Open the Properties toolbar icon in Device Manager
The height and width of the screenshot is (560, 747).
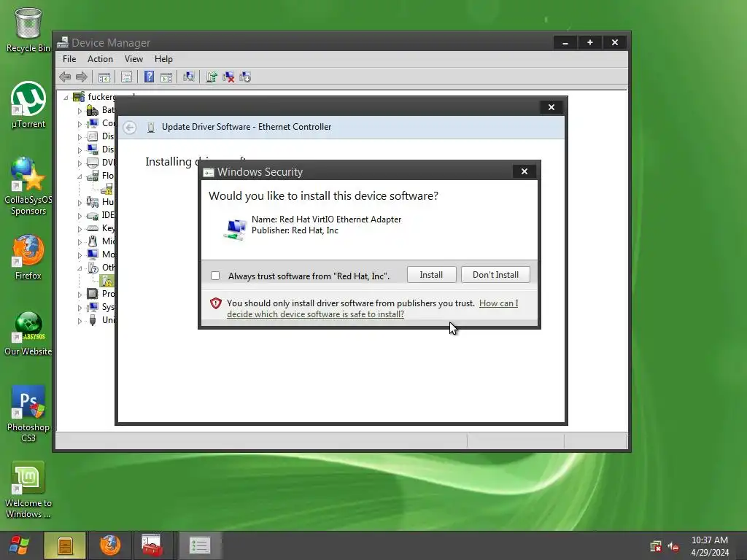pyautogui.click(x=126, y=77)
